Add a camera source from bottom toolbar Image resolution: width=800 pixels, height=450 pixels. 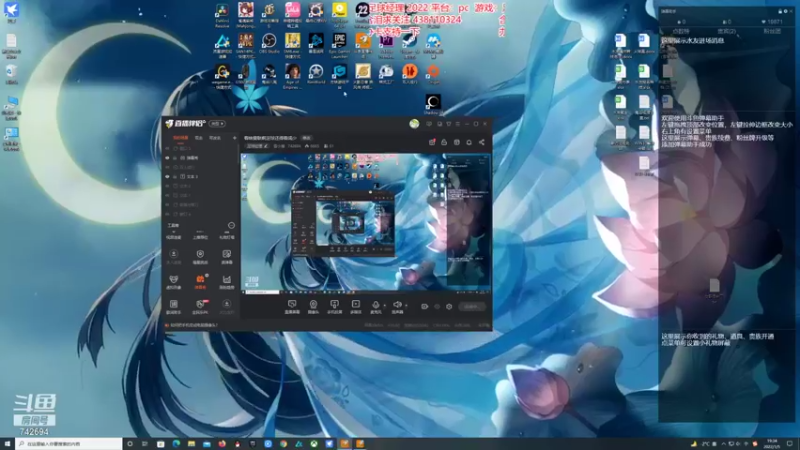pos(313,306)
